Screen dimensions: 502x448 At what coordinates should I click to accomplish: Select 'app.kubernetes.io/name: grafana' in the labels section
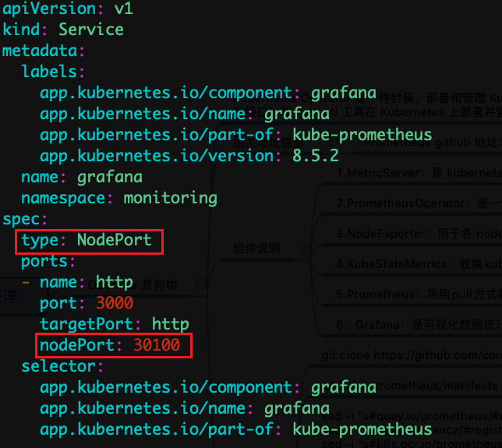(185, 115)
